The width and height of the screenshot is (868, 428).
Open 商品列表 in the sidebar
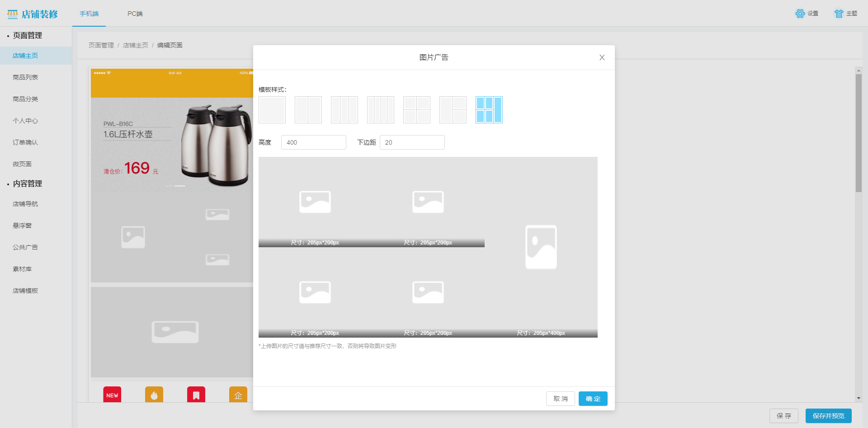pos(25,77)
